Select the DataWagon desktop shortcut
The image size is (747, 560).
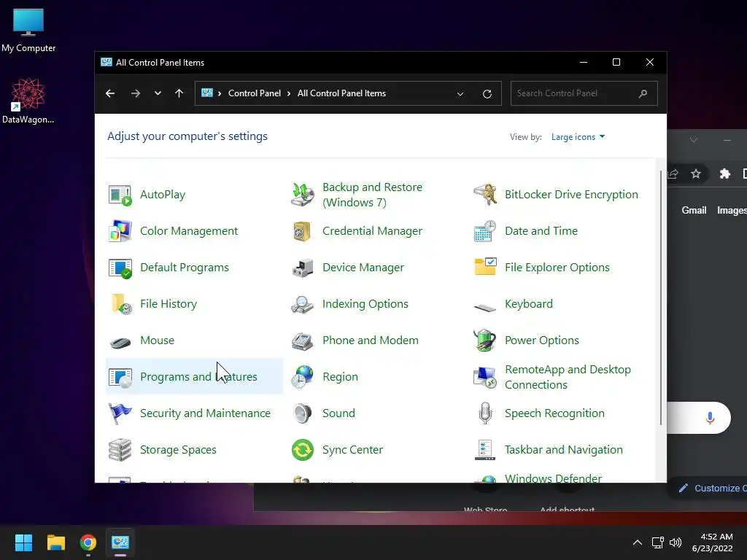click(28, 101)
